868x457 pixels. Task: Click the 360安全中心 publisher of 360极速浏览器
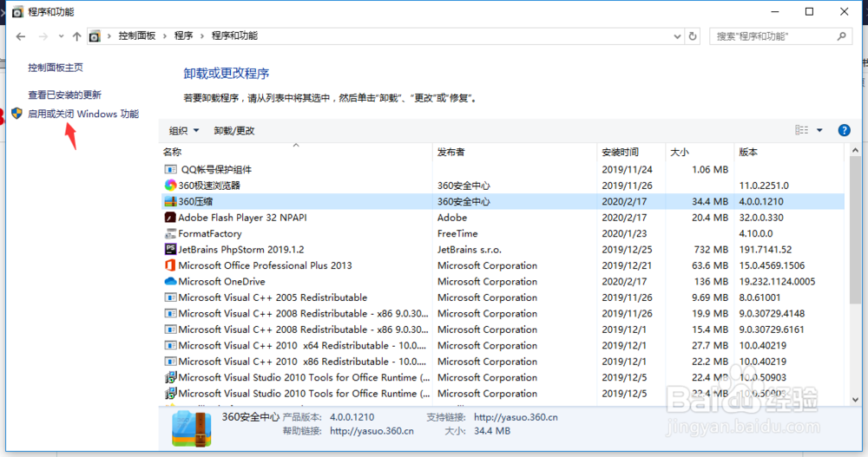point(464,186)
